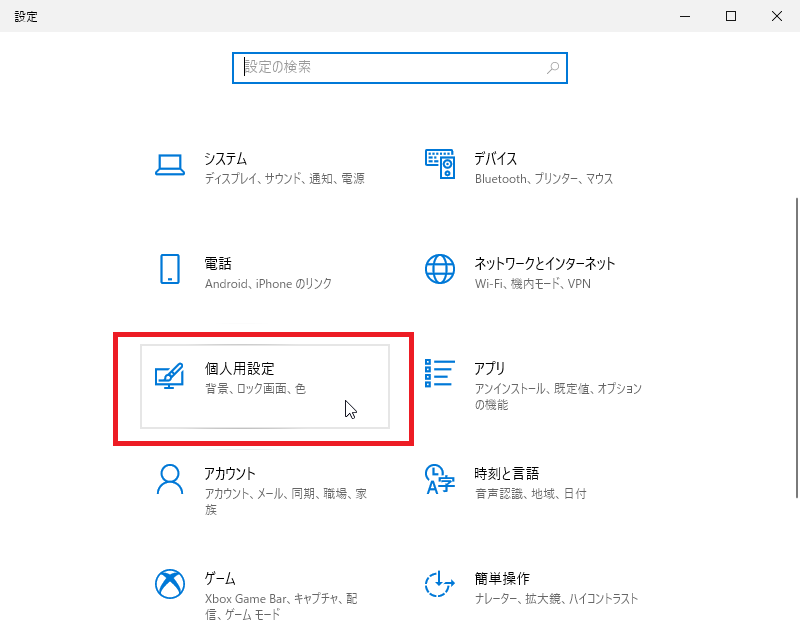Click the magnifier icon in search box
The image size is (800, 632).
coord(552,67)
